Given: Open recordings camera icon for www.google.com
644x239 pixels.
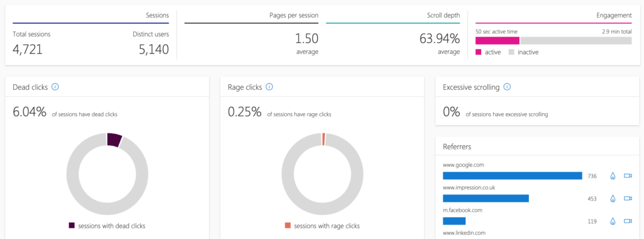Looking at the screenshot, I should [628, 175].
